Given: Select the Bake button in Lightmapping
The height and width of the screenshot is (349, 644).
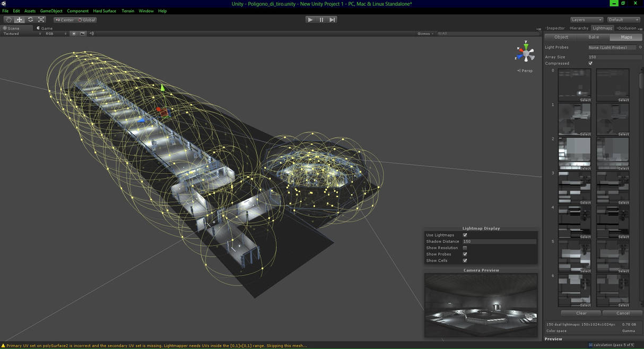Looking at the screenshot, I should click(x=594, y=37).
